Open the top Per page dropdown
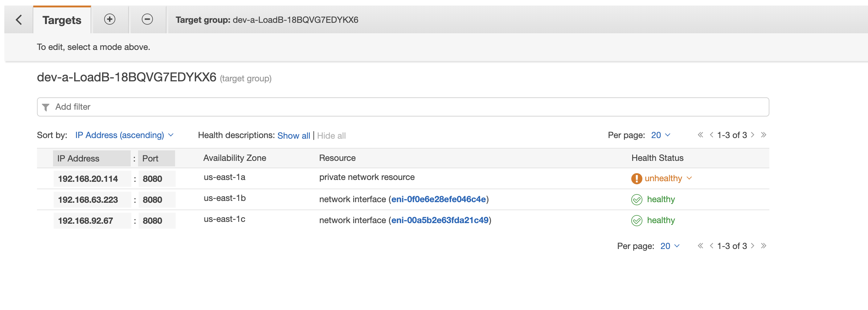 click(x=661, y=135)
